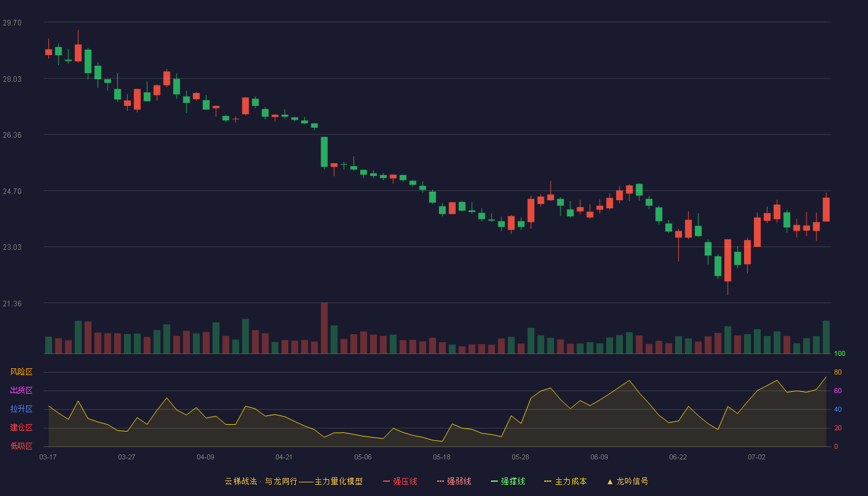Image resolution: width=868 pixels, height=496 pixels.
Task: Click the red 强压线 legend marker
Action: tap(386, 481)
